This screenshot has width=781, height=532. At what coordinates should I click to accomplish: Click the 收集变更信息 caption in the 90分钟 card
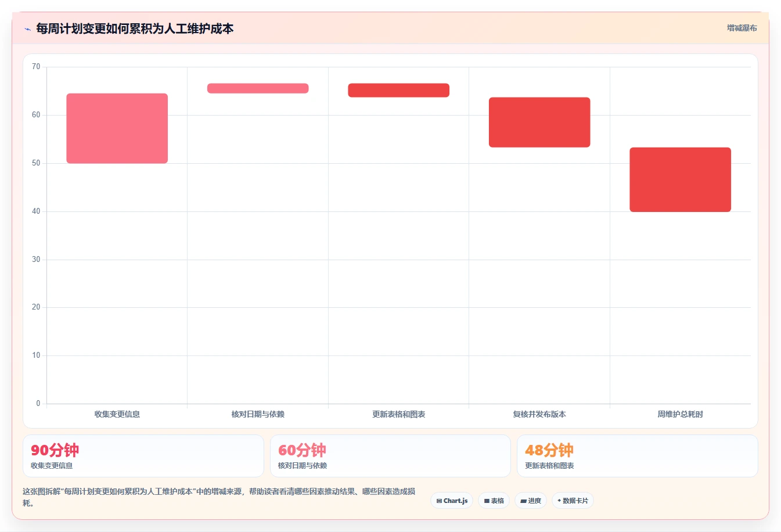point(52,466)
